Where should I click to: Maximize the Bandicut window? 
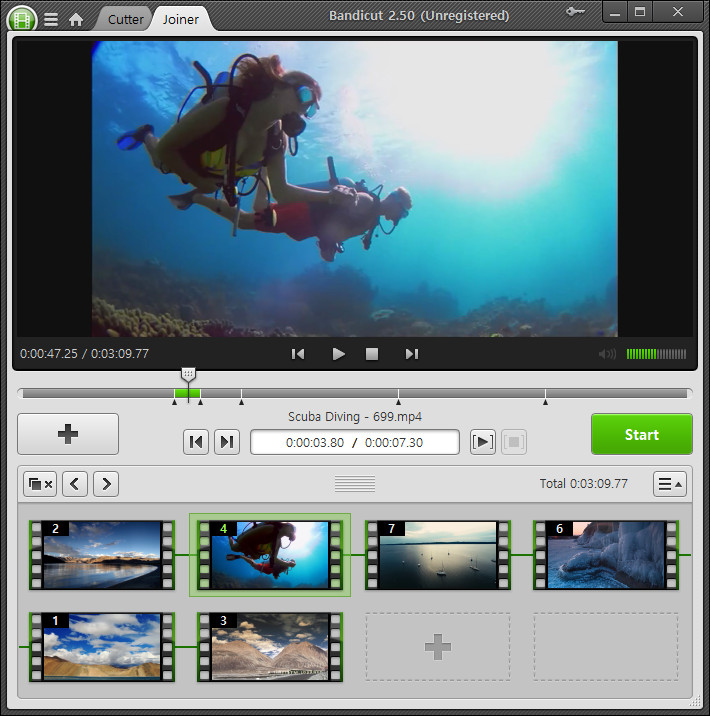640,12
